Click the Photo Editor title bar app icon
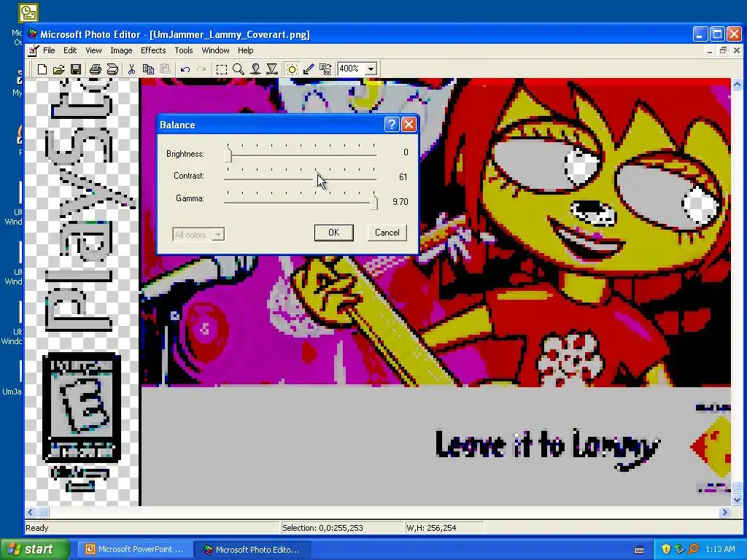The image size is (747, 560). tap(32, 34)
